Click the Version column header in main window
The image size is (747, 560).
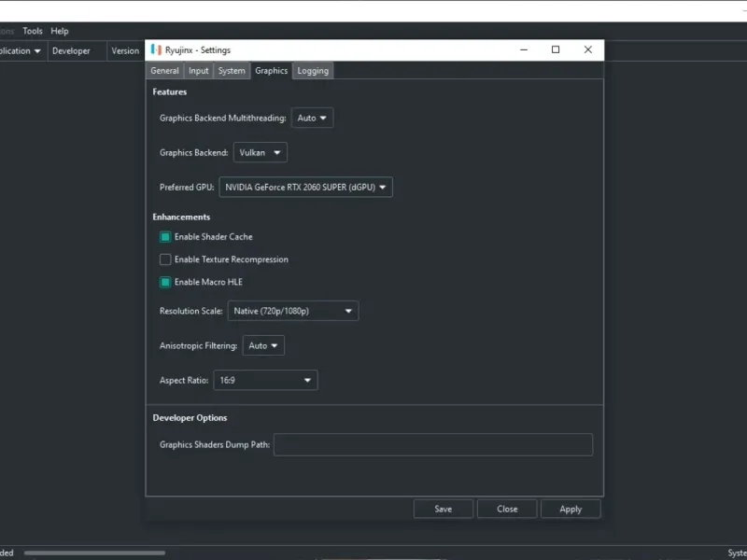click(x=125, y=51)
